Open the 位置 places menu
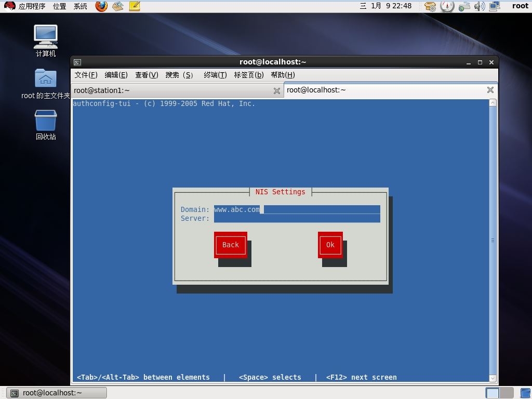Screen dimensions: 532x399 [59, 6]
